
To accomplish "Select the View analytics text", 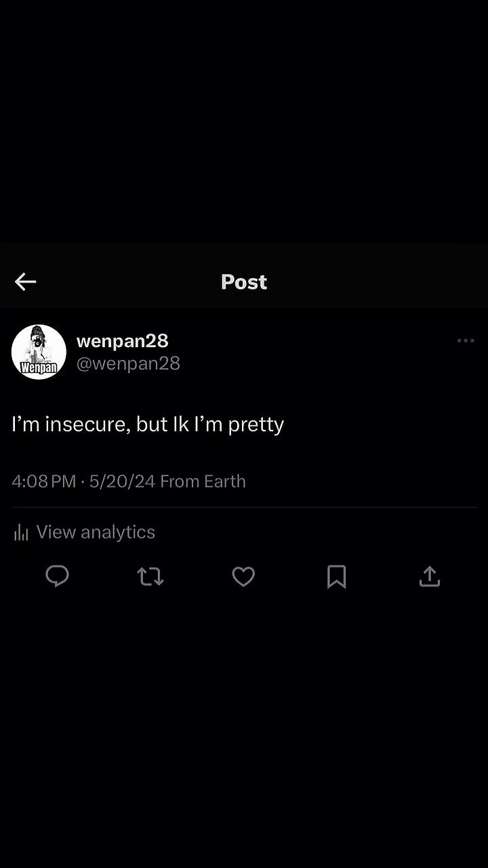I will 96,532.
